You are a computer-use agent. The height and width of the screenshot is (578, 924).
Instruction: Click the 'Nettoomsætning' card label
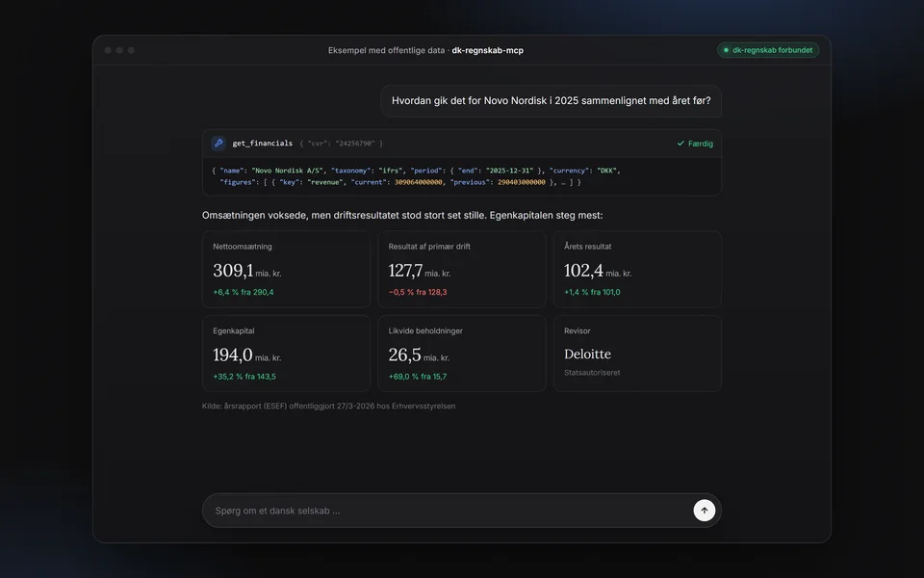[x=243, y=247]
